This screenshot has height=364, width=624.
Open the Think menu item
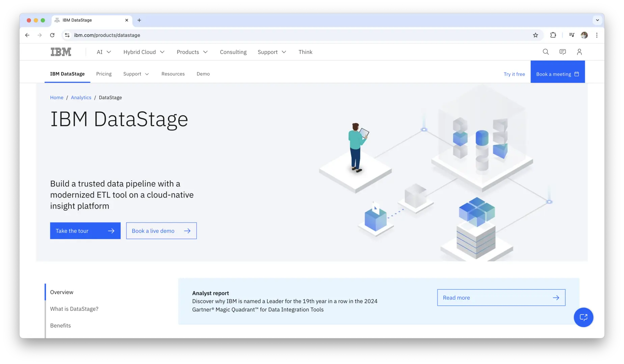pyautogui.click(x=305, y=52)
